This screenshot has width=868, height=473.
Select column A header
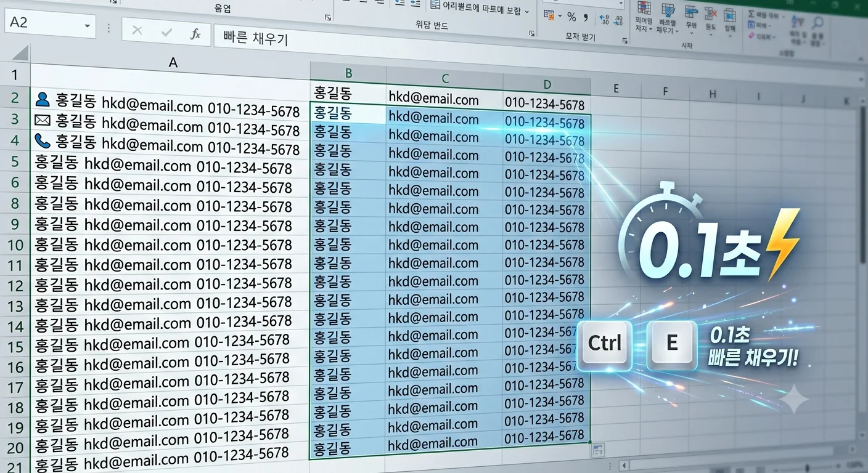point(173,63)
